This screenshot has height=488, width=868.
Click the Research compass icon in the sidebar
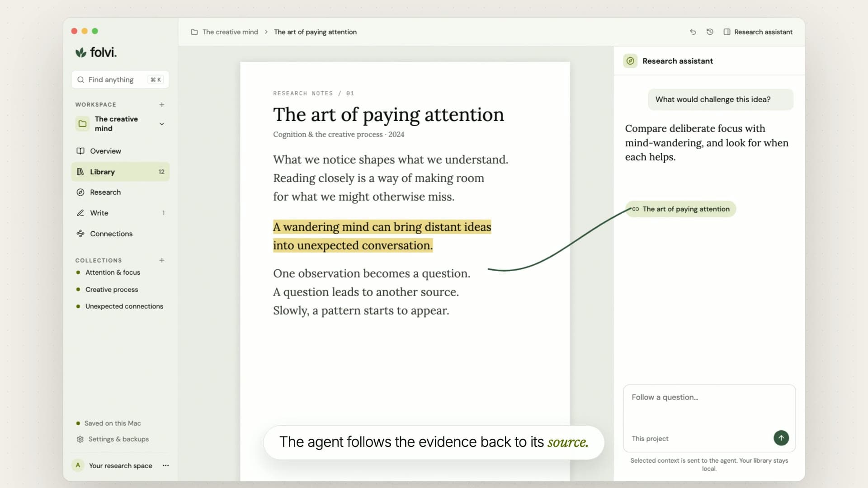80,192
